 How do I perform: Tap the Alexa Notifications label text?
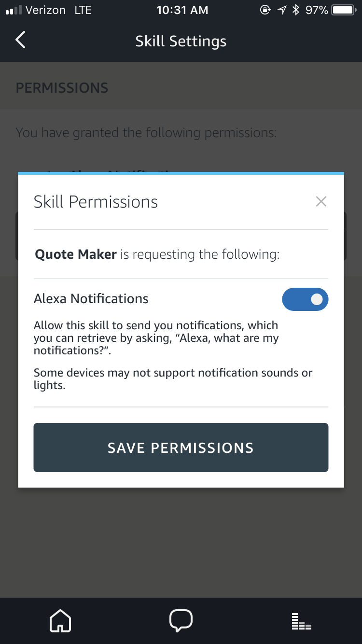pos(91,298)
